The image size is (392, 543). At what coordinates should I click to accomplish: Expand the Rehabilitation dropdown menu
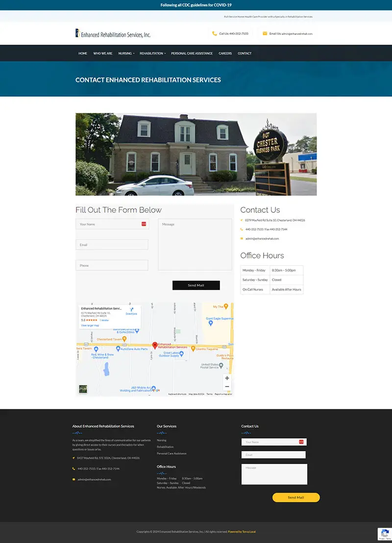click(x=152, y=53)
